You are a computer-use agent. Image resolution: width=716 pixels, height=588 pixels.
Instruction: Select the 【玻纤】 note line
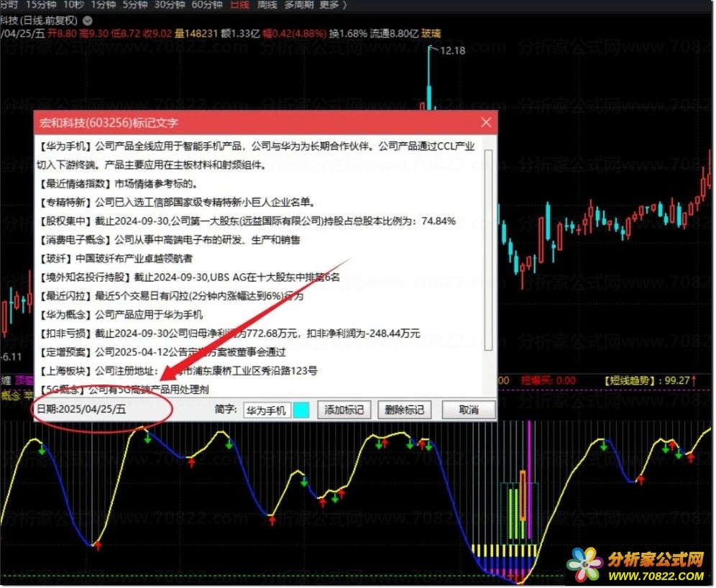(116, 258)
